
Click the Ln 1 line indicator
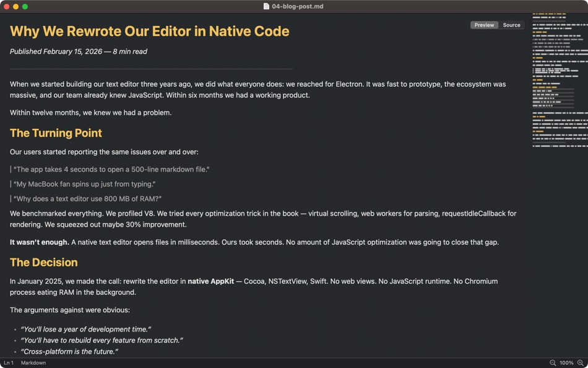pyautogui.click(x=9, y=363)
